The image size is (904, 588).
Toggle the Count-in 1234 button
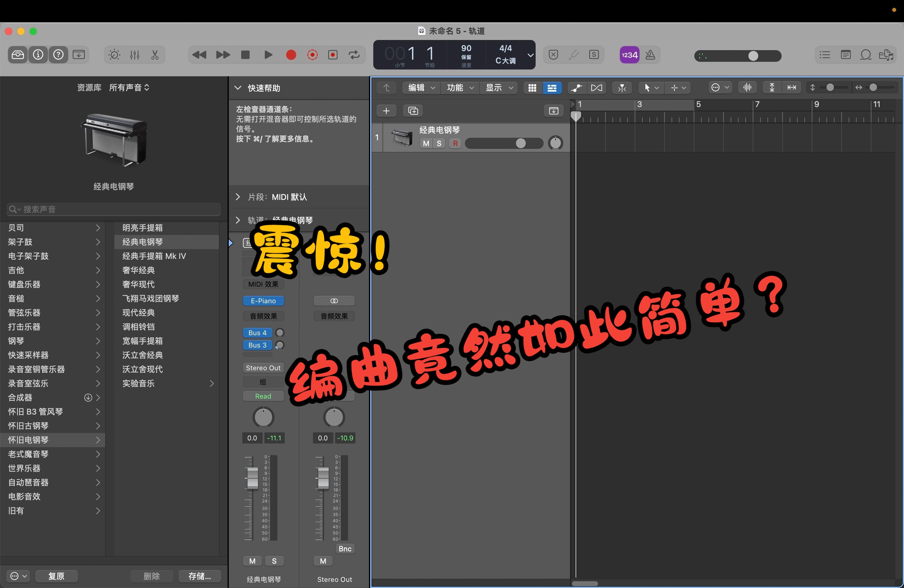[629, 55]
